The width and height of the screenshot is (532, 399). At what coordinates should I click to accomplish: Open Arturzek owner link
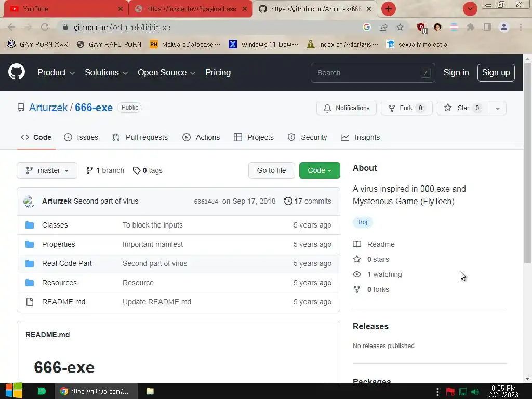coord(48,108)
